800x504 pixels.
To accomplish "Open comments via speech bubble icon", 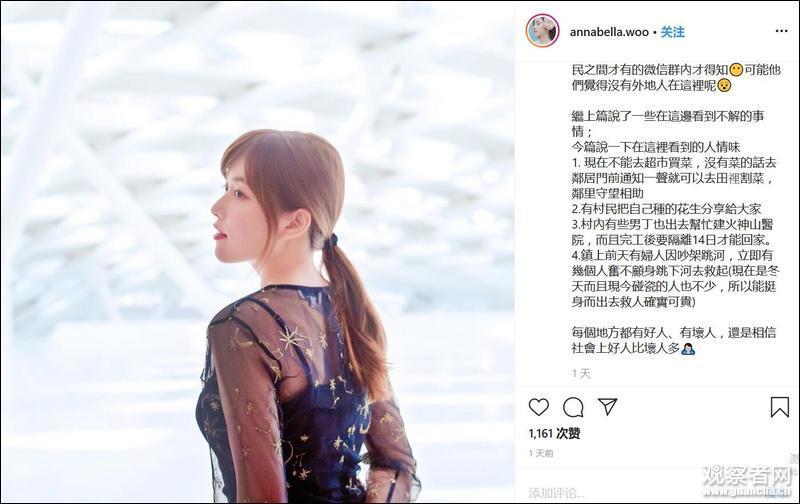I will [x=573, y=407].
